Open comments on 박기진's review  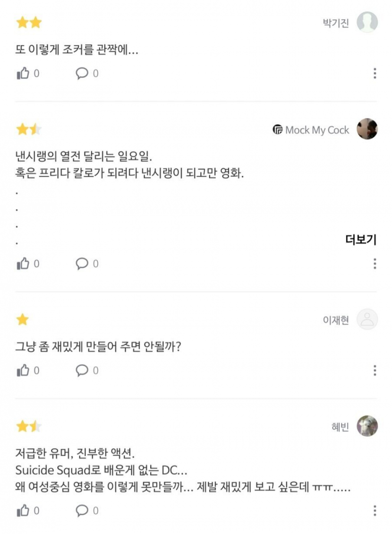pos(82,73)
